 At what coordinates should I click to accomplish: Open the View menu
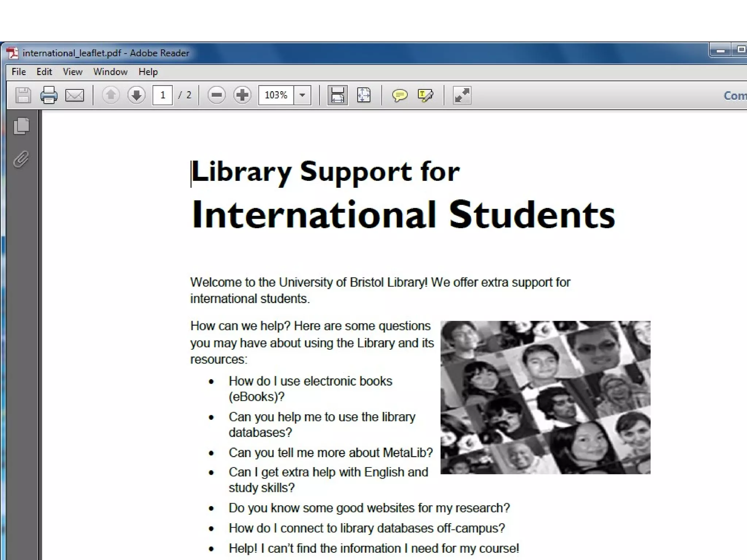72,72
